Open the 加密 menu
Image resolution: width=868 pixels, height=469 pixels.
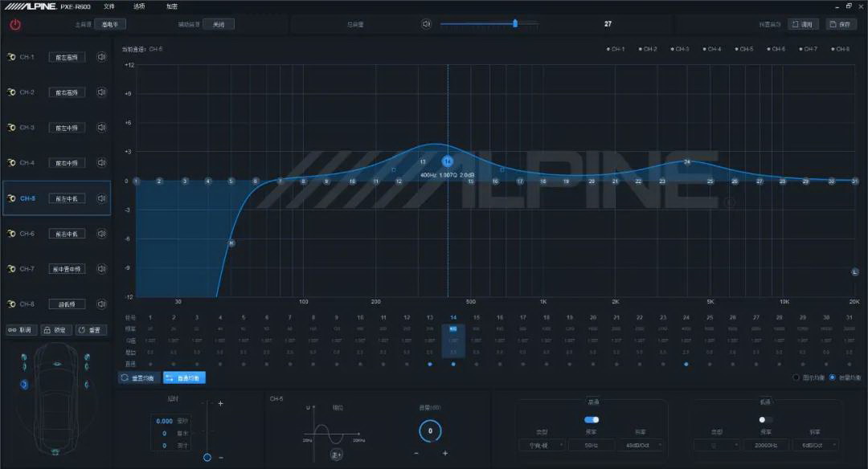172,6
